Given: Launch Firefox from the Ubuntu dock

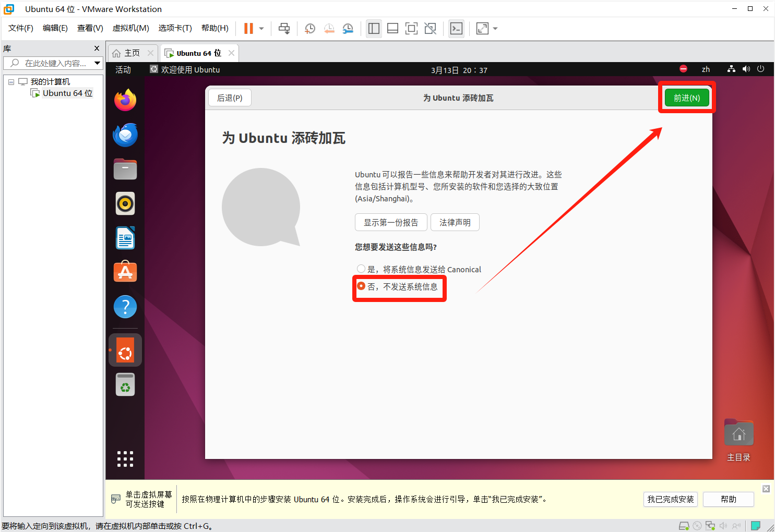Looking at the screenshot, I should tap(125, 100).
